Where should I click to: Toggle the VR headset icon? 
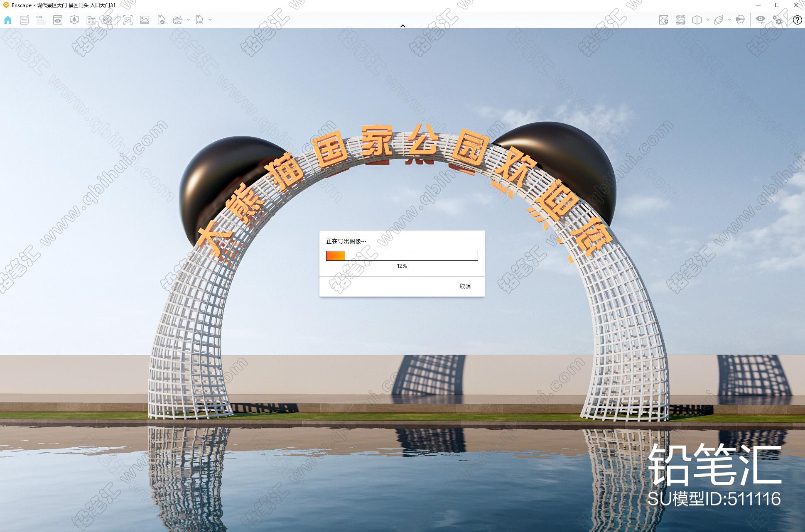[740, 20]
